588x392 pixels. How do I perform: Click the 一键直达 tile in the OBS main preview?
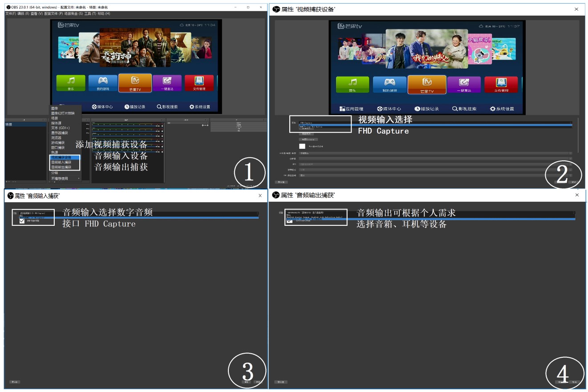click(167, 83)
